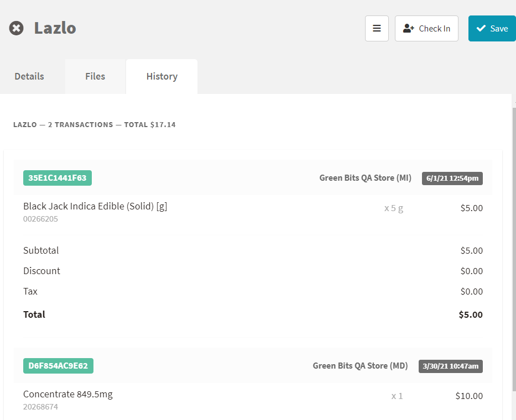The image size is (516, 420).
Task: Click the bold Total amount $5.00
Action: (471, 315)
